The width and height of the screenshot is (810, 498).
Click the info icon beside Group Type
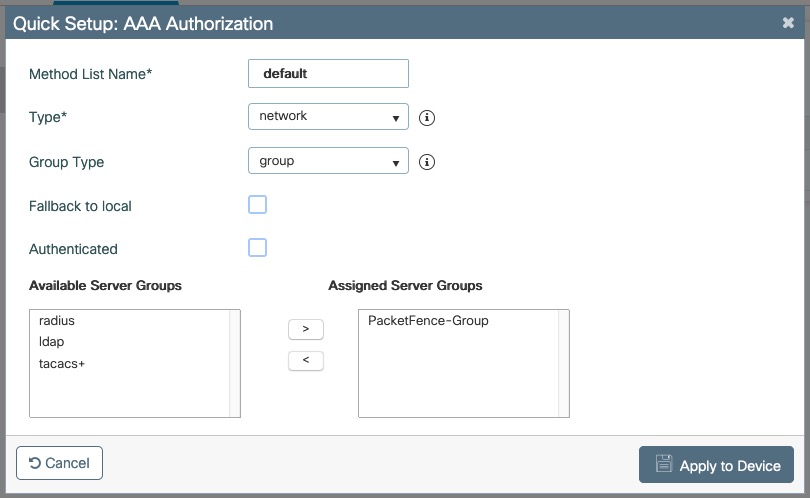(x=427, y=162)
